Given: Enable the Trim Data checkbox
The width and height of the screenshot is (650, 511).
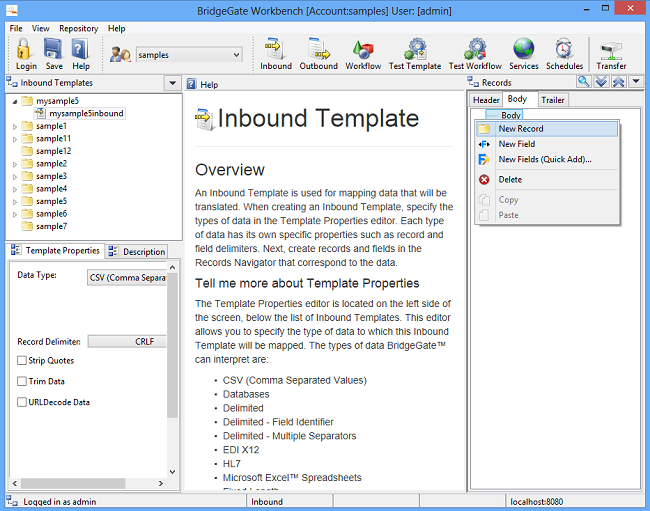Looking at the screenshot, I should [22, 381].
